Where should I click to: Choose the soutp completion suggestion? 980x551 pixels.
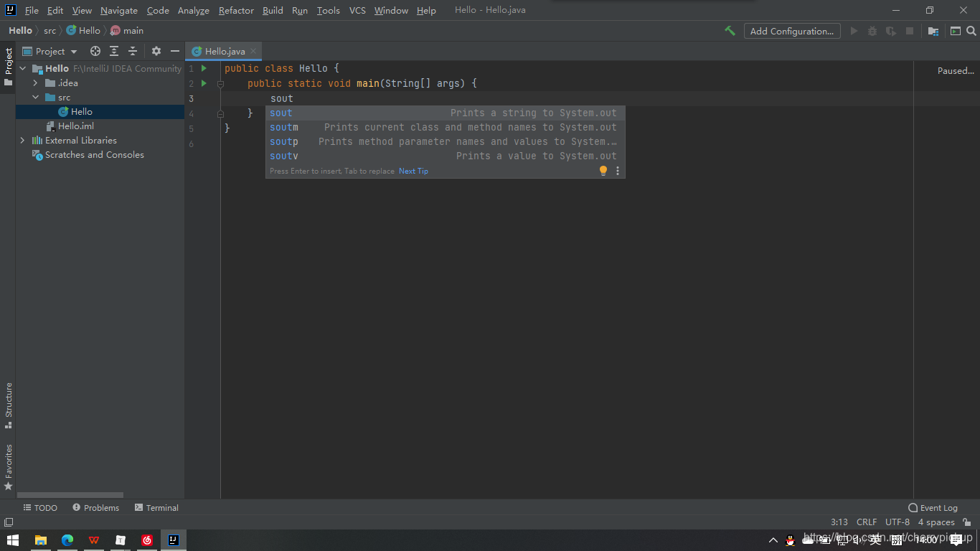(x=445, y=141)
